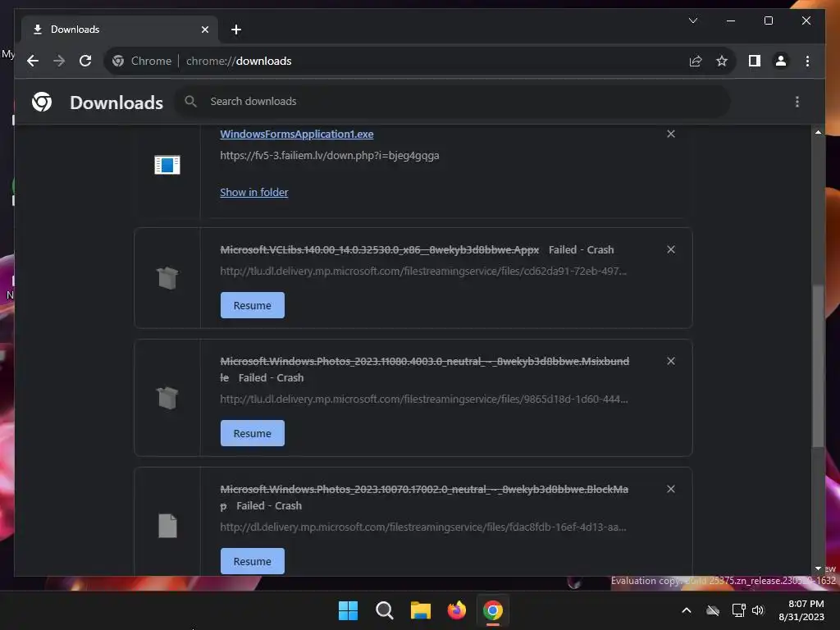The width and height of the screenshot is (840, 630).
Task: Click the scrollbar down arrow
Action: point(818,568)
